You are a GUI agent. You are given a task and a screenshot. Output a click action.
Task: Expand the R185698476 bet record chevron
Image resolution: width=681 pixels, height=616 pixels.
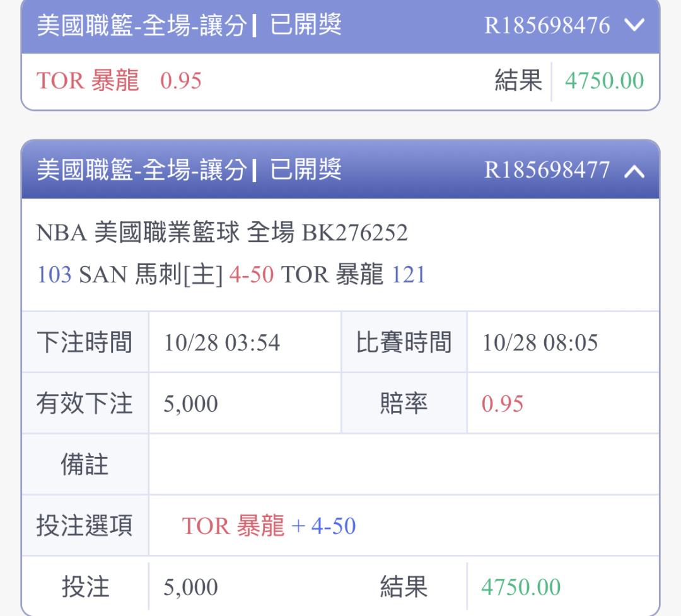point(634,26)
